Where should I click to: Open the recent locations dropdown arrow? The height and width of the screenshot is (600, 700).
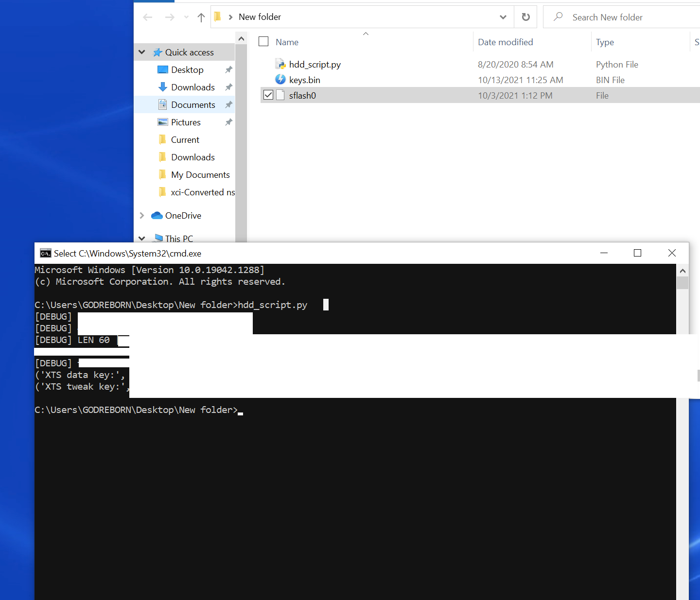pos(186,17)
